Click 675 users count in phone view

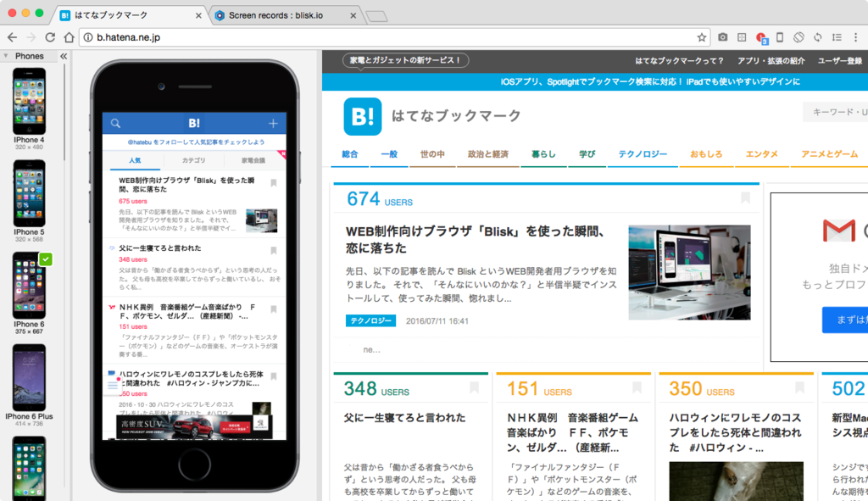point(133,201)
